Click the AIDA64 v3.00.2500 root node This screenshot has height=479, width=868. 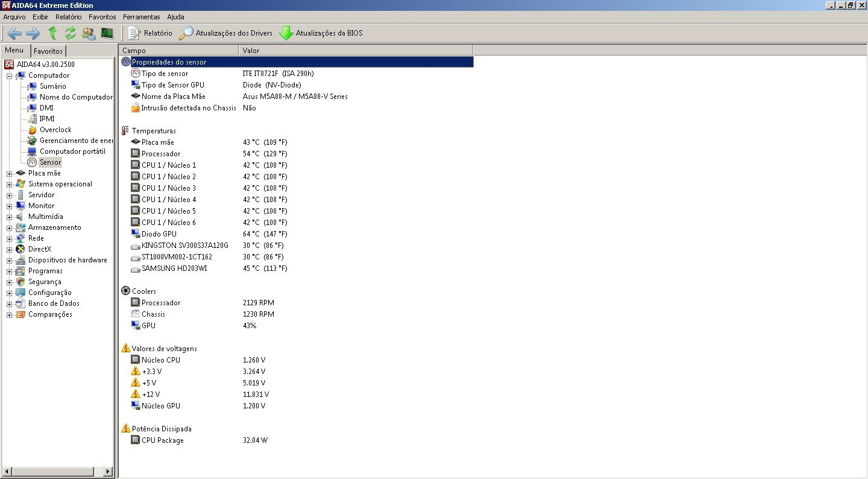pos(46,65)
